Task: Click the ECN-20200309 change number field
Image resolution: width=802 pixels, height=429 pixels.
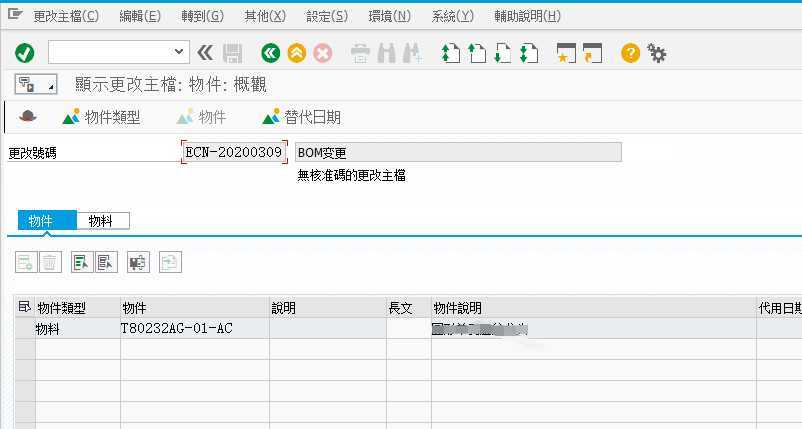Action: [234, 152]
